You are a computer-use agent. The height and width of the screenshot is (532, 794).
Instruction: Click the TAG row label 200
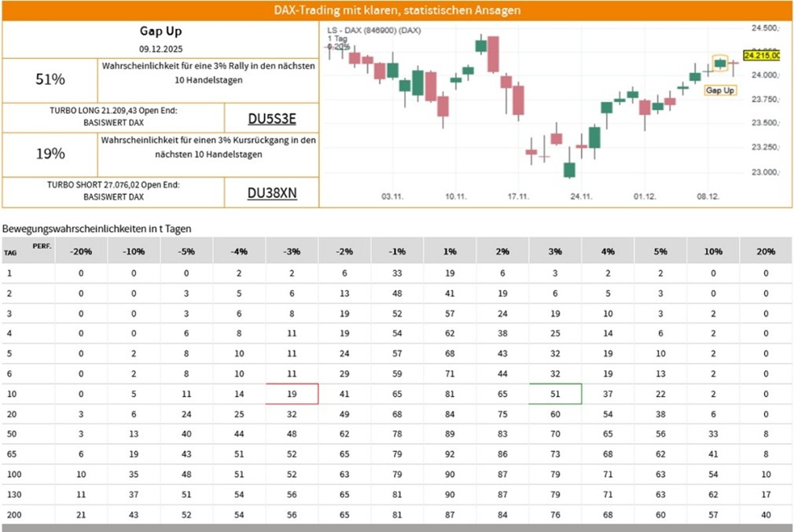click(x=11, y=515)
